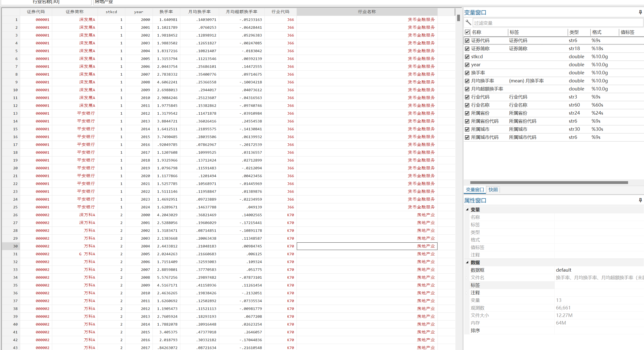Click the year column header in grid
The image size is (644, 350).
(138, 12)
